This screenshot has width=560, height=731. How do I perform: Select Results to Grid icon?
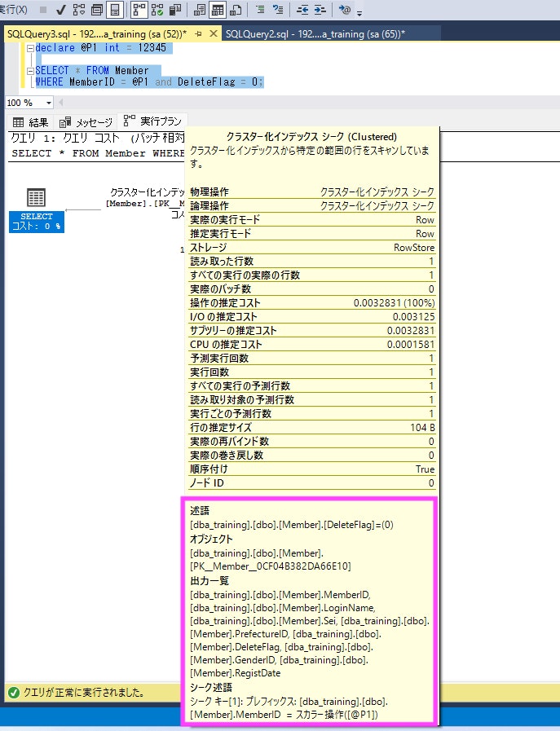point(218,9)
